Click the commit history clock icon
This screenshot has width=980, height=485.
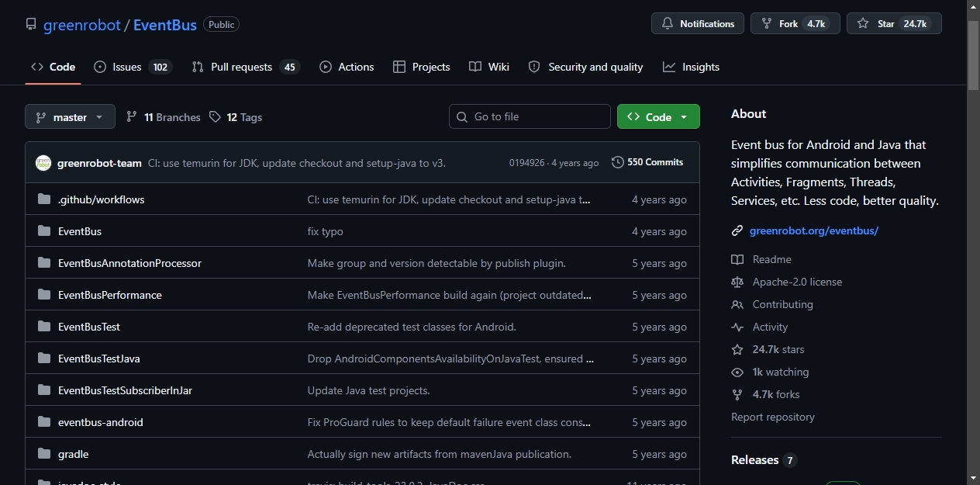click(618, 162)
